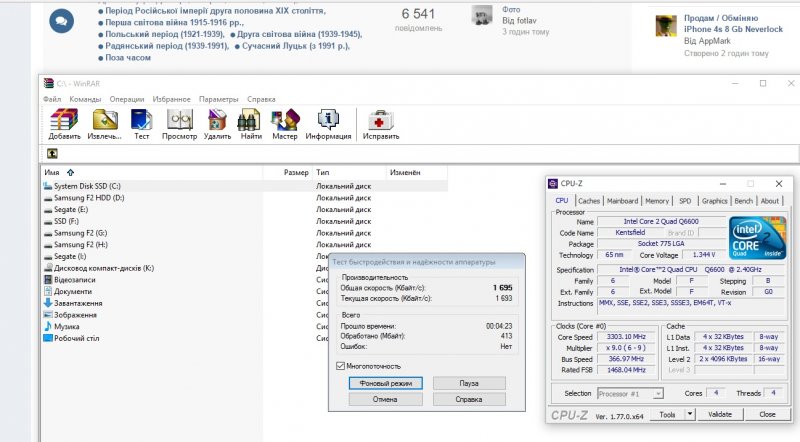Image resolution: width=800 pixels, height=442 pixels.
Task: Click the Извлечь (Extract) toolbar icon
Action: [x=104, y=121]
